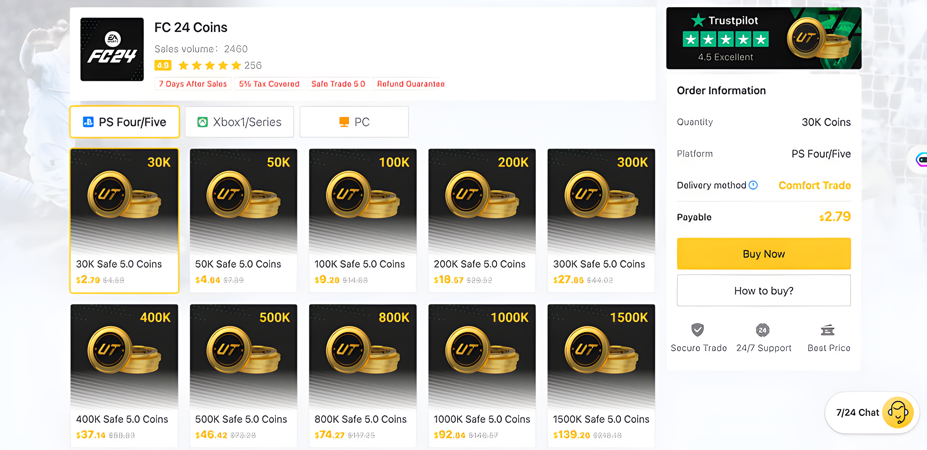Click the 800K Safe 5.0 Coins label
The image size is (927, 450).
point(361,419)
